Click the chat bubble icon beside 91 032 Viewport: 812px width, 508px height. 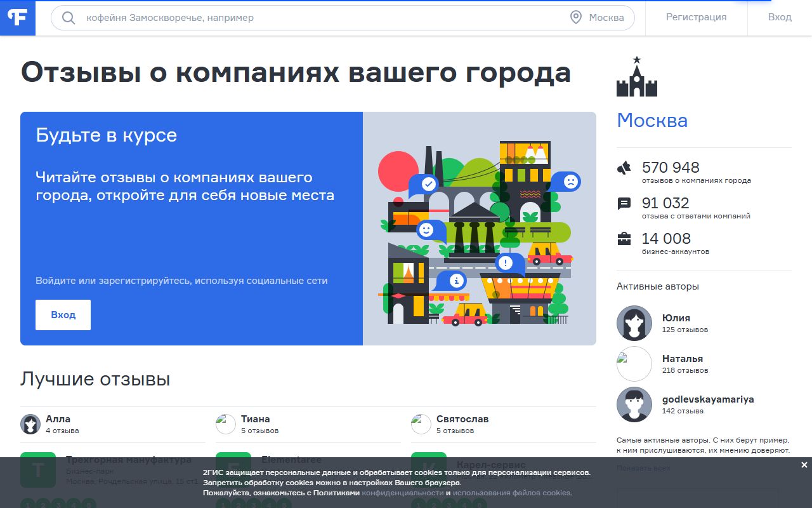(624, 203)
